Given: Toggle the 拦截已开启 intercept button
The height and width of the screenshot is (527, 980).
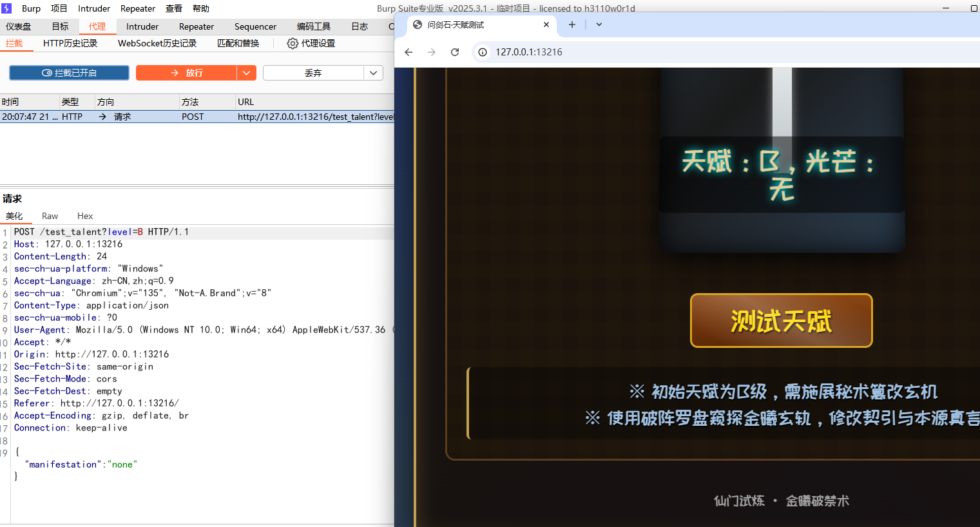Looking at the screenshot, I should click(69, 73).
